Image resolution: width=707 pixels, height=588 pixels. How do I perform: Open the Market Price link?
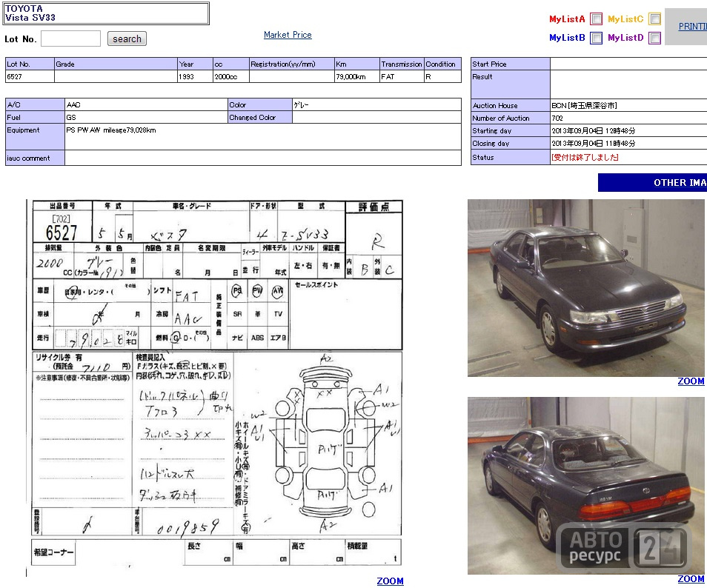[288, 35]
